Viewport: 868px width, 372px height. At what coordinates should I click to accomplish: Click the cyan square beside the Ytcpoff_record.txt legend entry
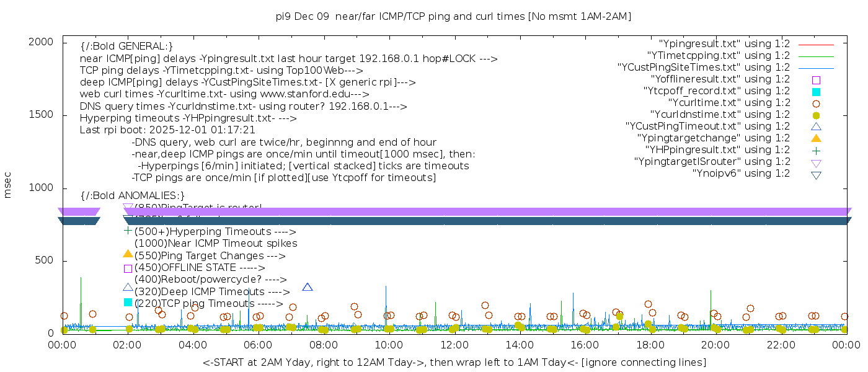click(x=816, y=91)
